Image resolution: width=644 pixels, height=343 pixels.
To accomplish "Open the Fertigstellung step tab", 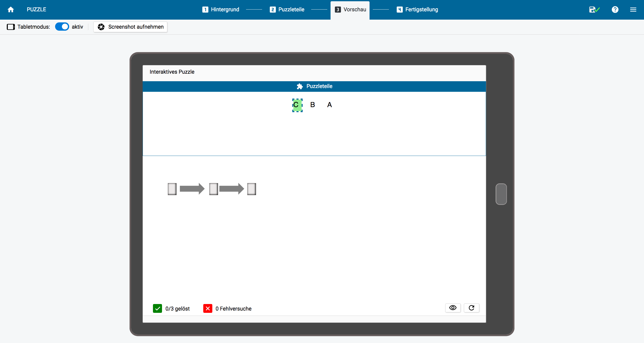I will click(417, 10).
